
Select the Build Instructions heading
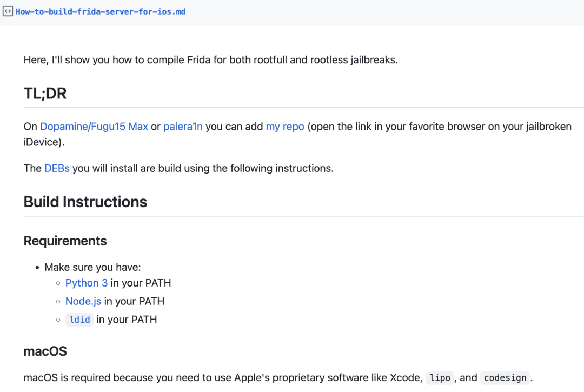pos(85,202)
